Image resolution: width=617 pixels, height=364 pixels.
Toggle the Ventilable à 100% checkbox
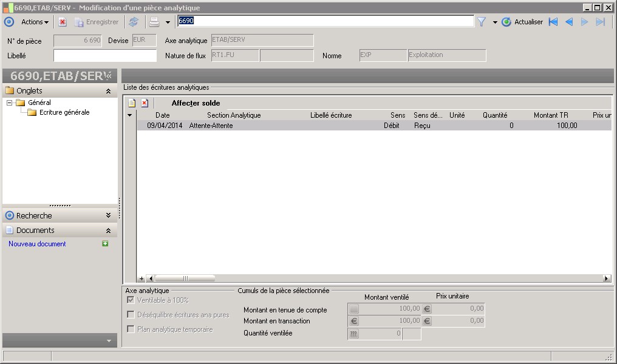click(x=131, y=300)
